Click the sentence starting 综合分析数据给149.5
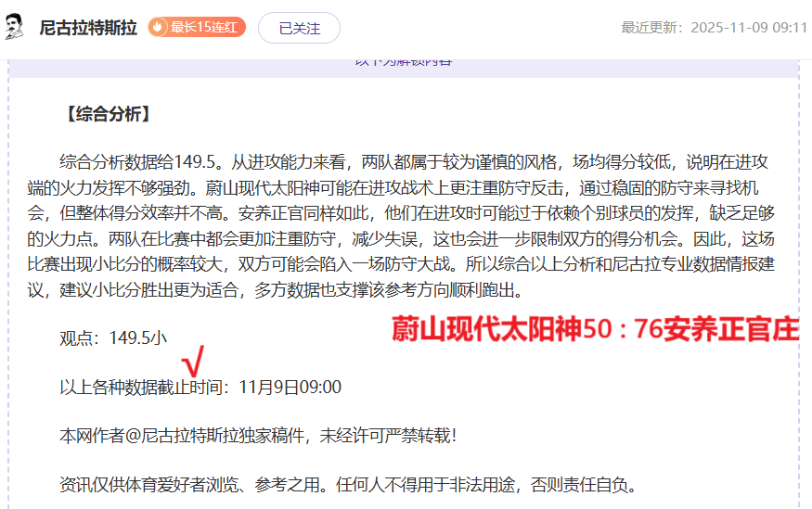Viewport: 812px width, 509px height. click(x=139, y=161)
